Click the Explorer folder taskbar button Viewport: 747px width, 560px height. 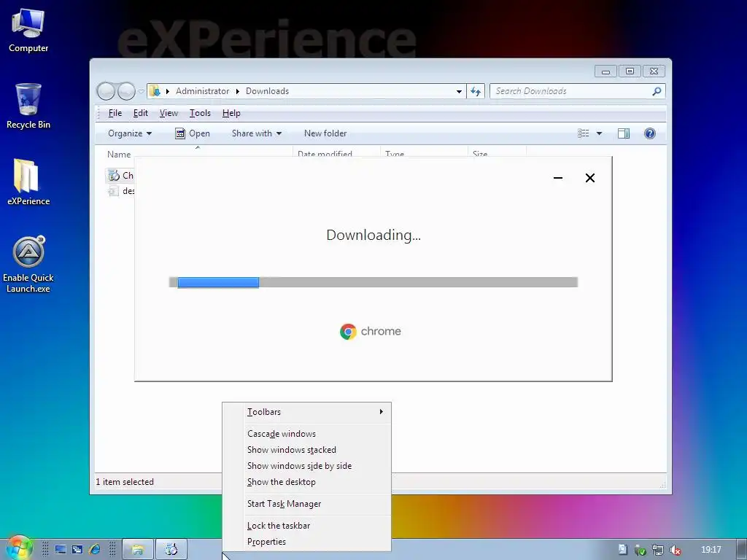point(138,550)
